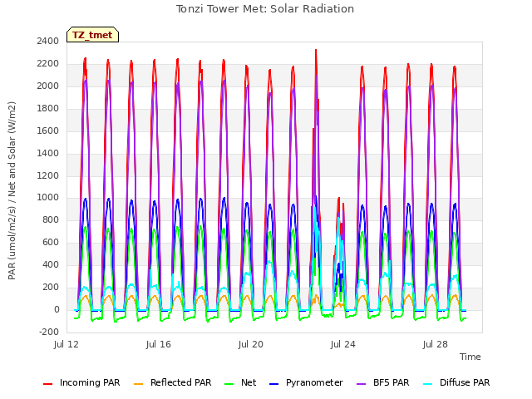This screenshot has height=399, width=532.
Task: Click the Jul 20 x-axis tick label
Action: (x=251, y=344)
